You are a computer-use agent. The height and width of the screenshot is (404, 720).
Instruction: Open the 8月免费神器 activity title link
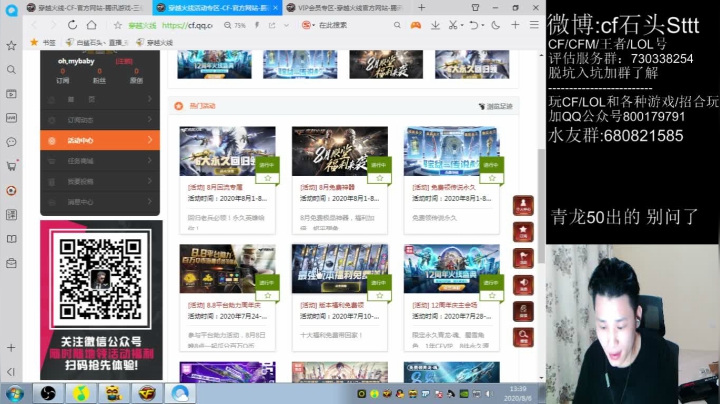coord(327,187)
